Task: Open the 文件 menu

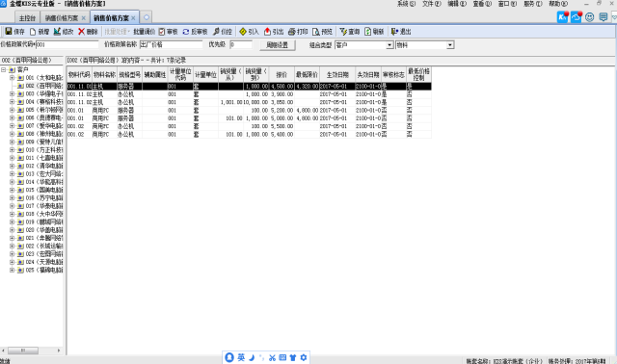Action: coord(431,4)
